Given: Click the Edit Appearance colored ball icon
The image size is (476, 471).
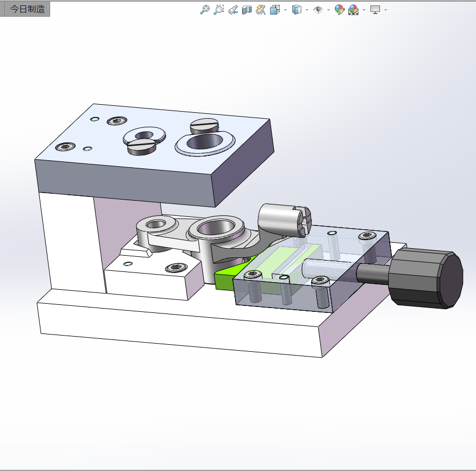Looking at the screenshot, I should (x=339, y=9).
